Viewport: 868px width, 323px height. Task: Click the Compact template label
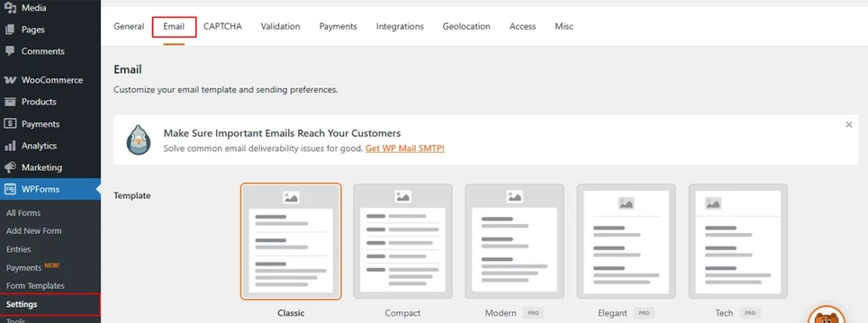403,313
